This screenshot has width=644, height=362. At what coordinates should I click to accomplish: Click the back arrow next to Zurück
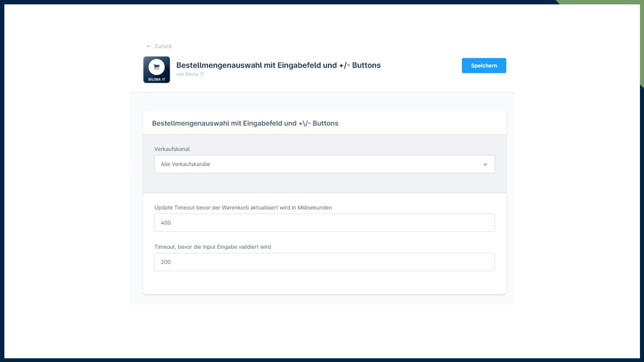149,46
